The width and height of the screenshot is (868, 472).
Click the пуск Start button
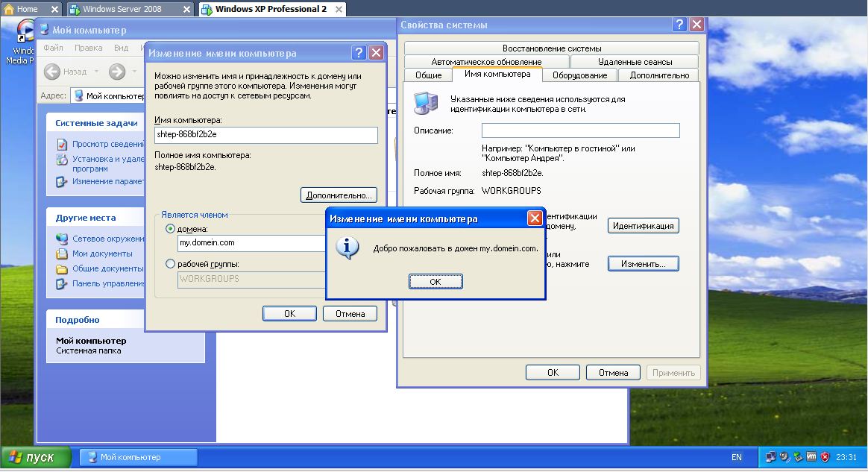click(x=36, y=458)
